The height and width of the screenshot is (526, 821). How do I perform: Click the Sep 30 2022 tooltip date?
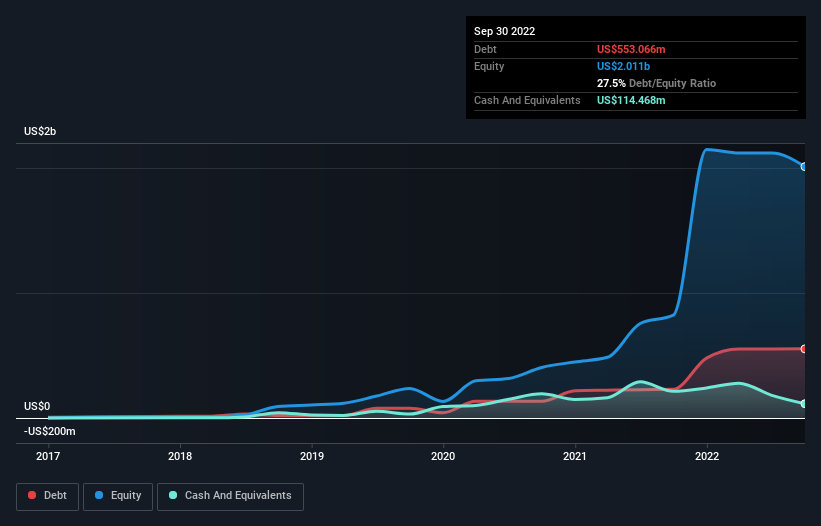(x=505, y=31)
